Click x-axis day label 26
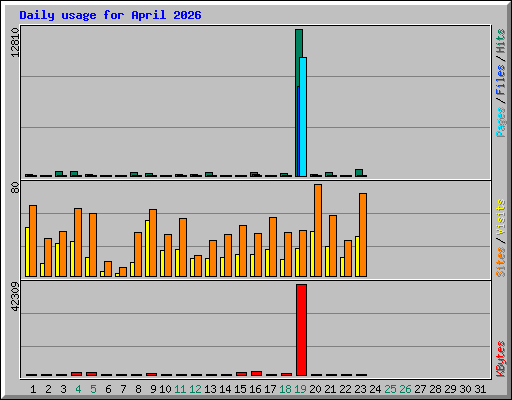Image resolution: width=512 pixels, height=400 pixels. click(405, 389)
